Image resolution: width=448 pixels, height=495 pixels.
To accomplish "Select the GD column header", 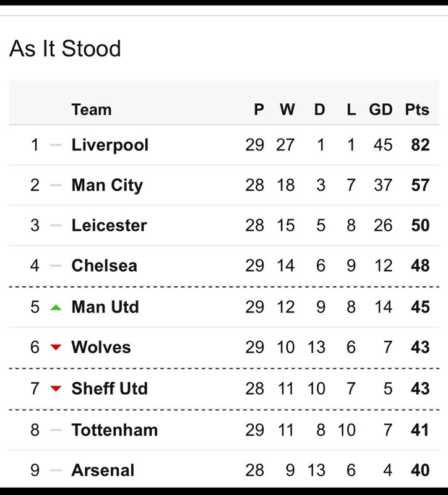I will (x=381, y=110).
